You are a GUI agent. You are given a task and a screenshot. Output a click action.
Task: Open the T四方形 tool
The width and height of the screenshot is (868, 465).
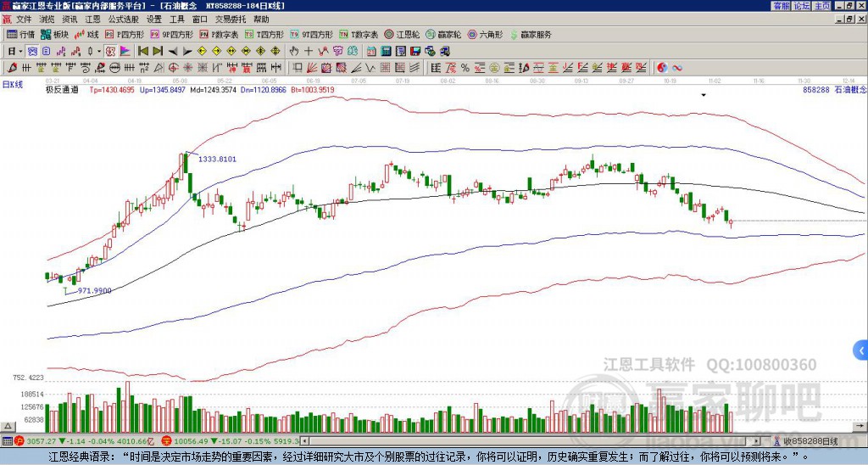click(264, 34)
